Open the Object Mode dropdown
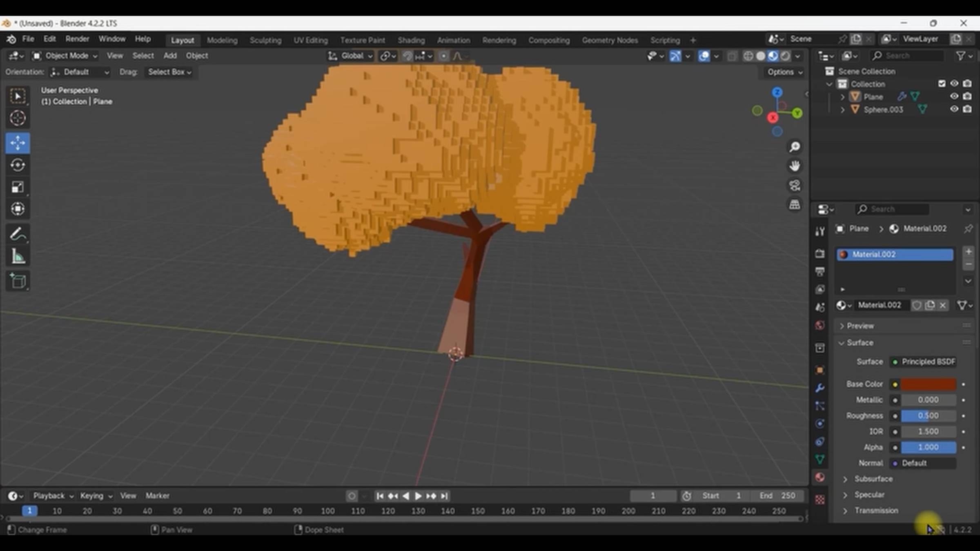Screen dimensions: 980x551 (65, 56)
